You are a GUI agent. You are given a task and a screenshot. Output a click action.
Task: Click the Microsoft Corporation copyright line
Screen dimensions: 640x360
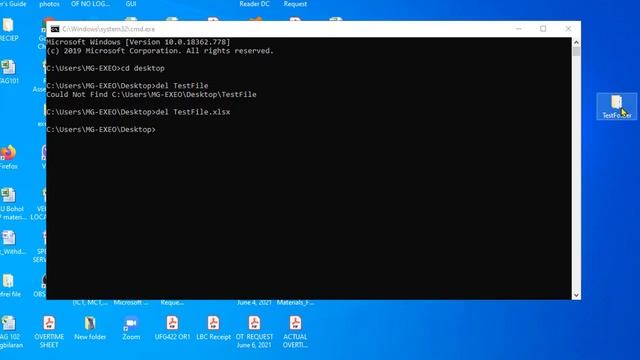(x=160, y=51)
